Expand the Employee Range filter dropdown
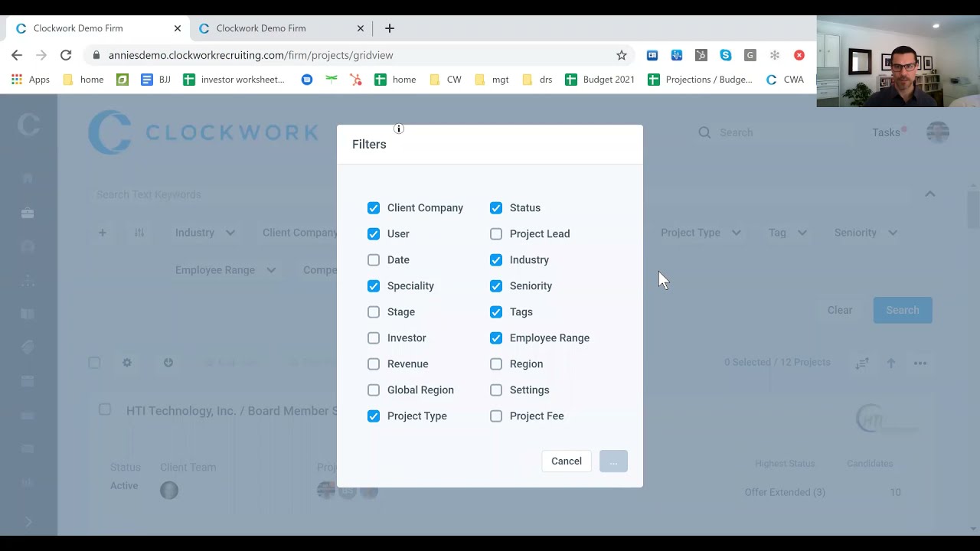Screen dimensions: 980x551 225,270
